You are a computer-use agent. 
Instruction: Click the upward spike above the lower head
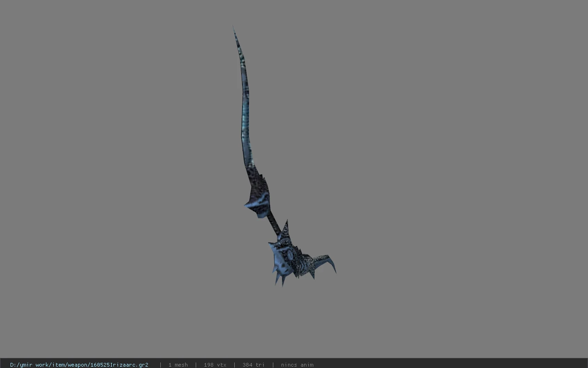[285, 230]
